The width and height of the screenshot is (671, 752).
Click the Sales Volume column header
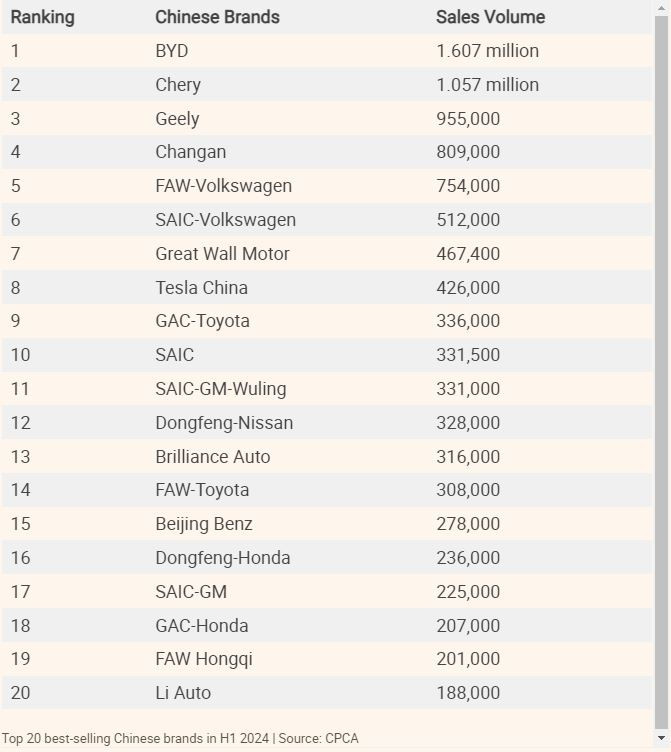click(x=490, y=17)
